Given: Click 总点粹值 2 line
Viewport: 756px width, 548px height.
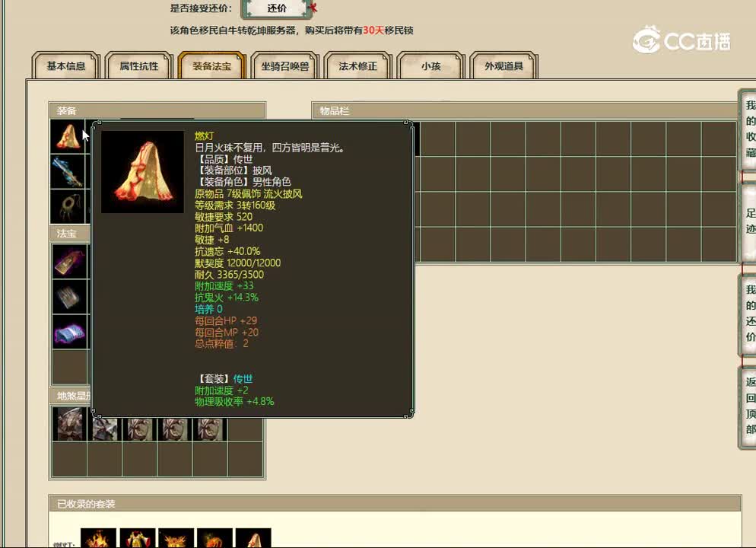Looking at the screenshot, I should tap(222, 344).
